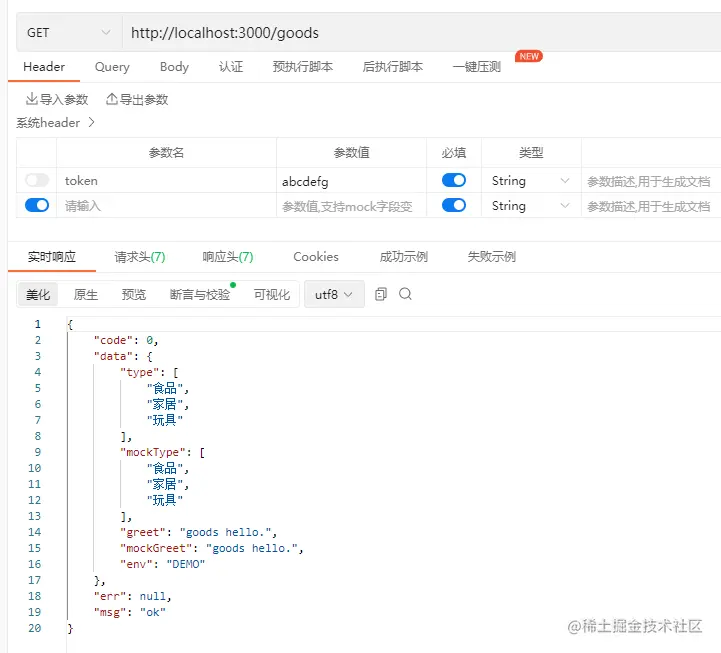Open the String type dropdown for token
Screen dimensions: 721x653
(531, 181)
